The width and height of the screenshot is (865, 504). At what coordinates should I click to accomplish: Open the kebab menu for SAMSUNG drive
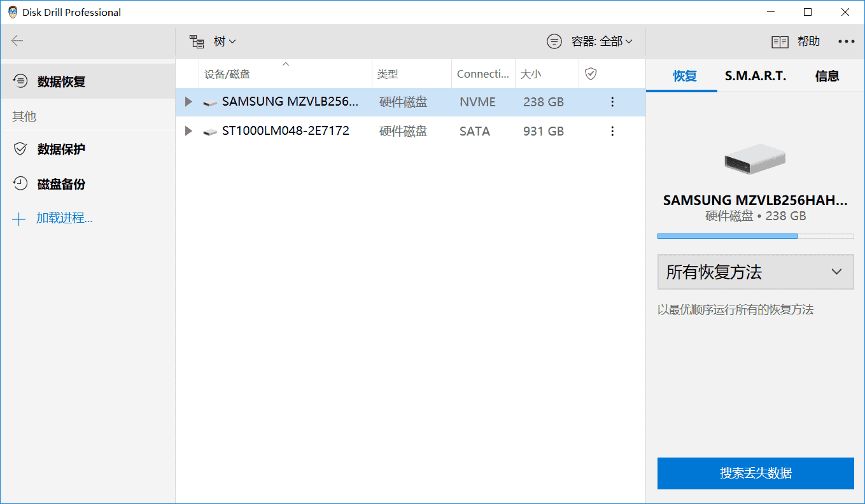(x=612, y=102)
